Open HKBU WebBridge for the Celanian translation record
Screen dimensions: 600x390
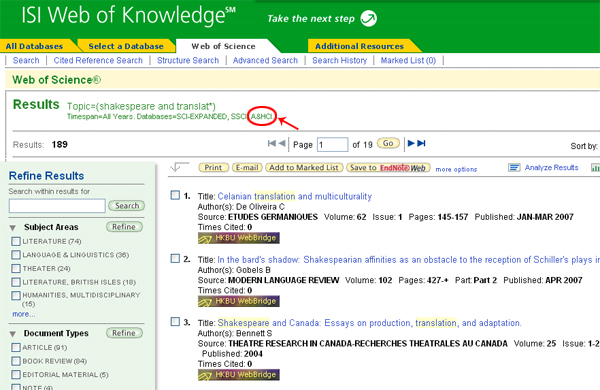pyautogui.click(x=238, y=238)
